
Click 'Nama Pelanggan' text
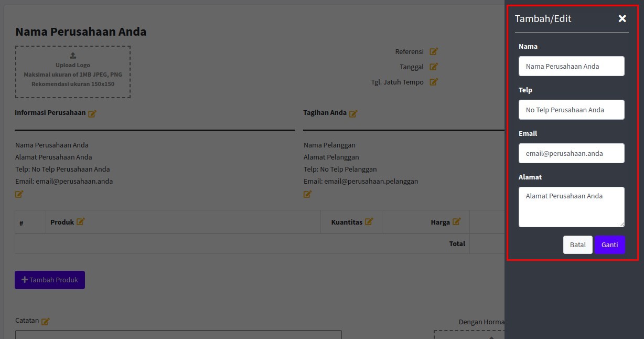pos(329,145)
